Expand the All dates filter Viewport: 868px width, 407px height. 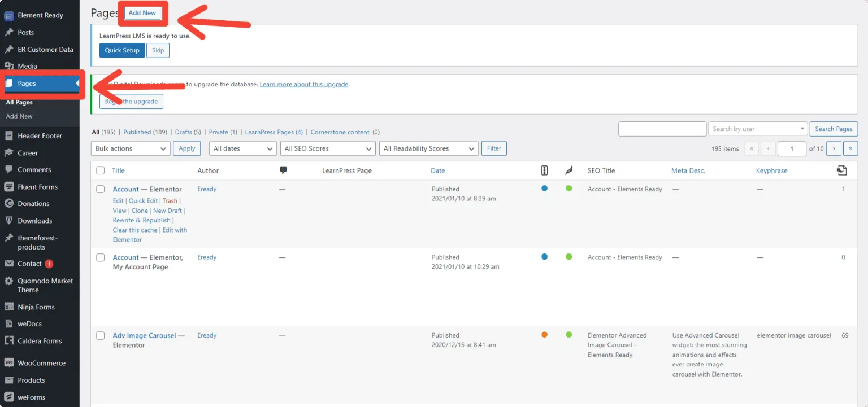(x=242, y=148)
